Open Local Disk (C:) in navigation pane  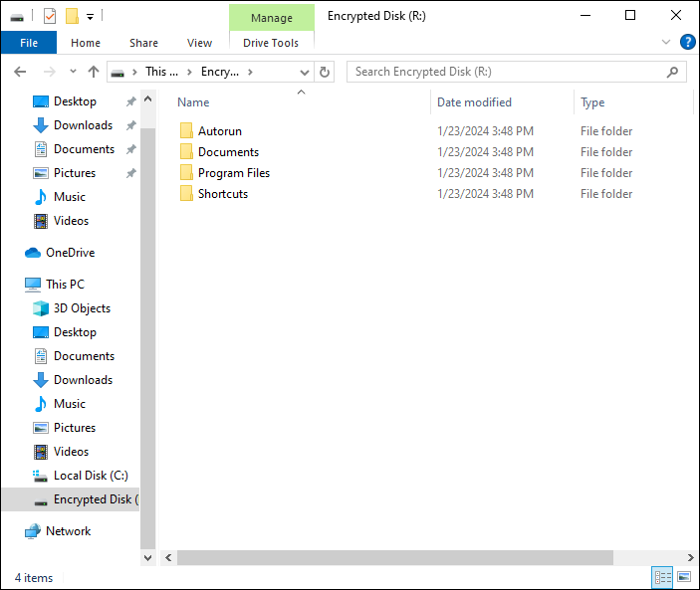tap(91, 476)
